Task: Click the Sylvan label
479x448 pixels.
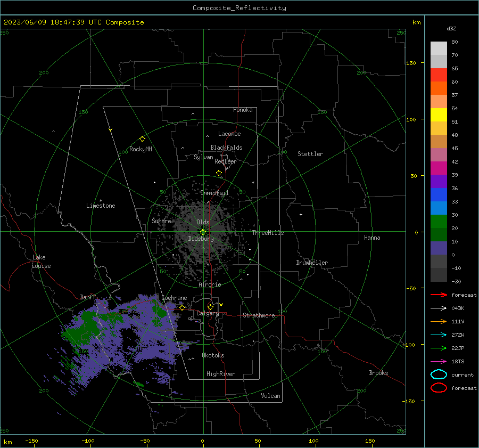Action: click(203, 157)
